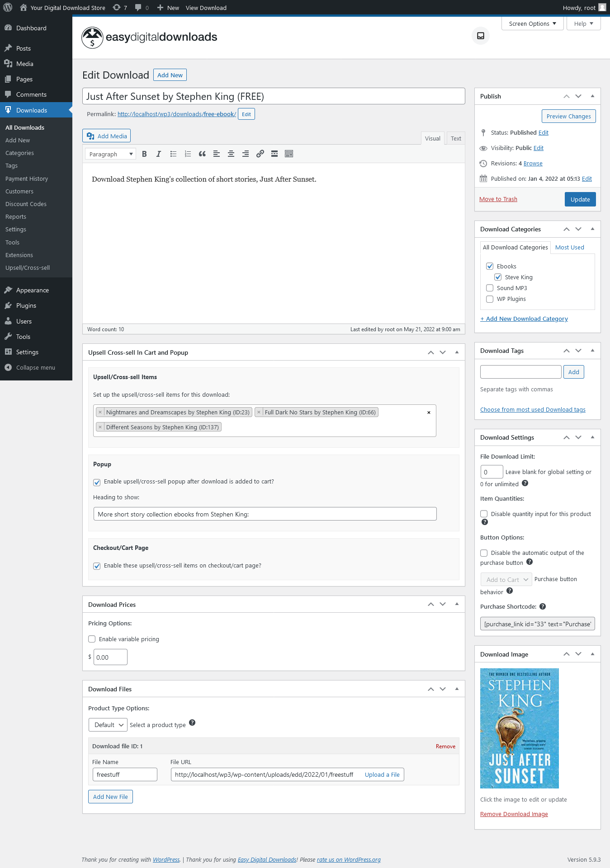Show help for purchase button behavior
610x868 pixels.
click(x=510, y=591)
